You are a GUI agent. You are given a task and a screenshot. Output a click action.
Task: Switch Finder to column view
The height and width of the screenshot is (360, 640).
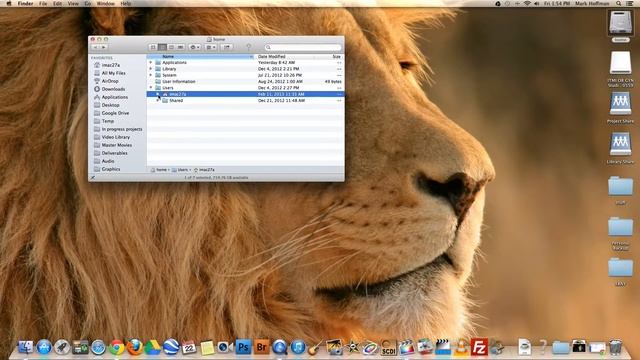(171, 47)
